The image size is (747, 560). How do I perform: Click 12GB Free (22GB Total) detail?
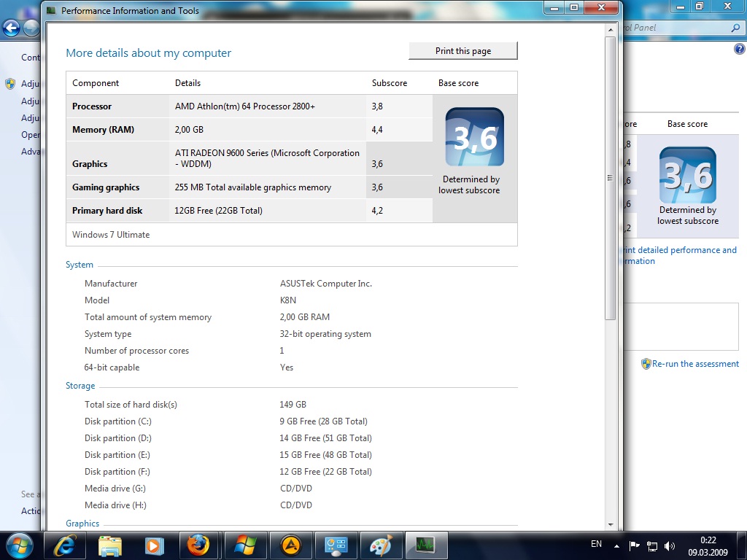pyautogui.click(x=219, y=211)
